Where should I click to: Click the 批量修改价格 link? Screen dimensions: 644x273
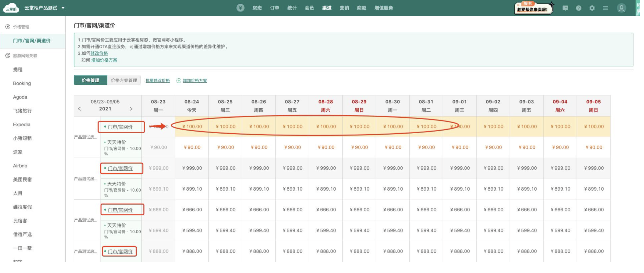click(158, 80)
